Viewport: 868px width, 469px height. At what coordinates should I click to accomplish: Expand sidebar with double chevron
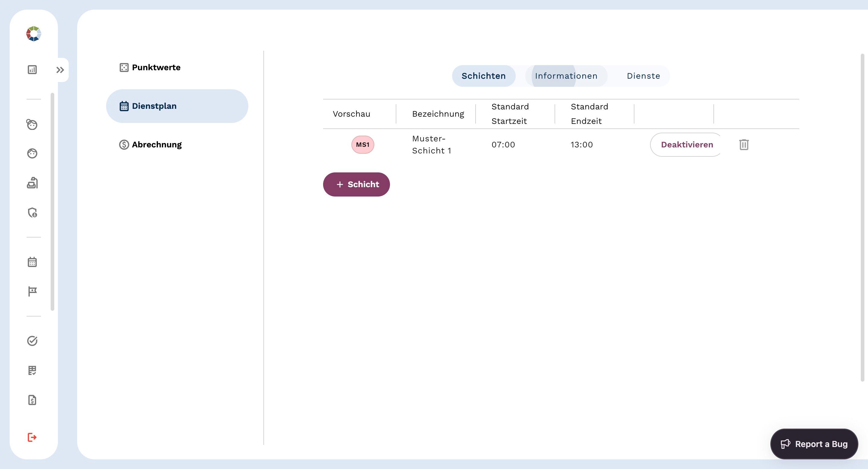60,70
